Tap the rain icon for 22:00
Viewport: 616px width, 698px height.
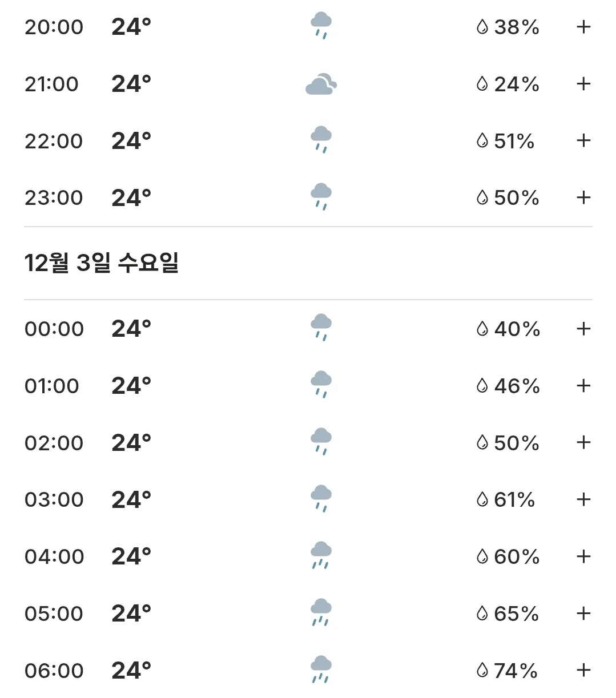click(x=321, y=140)
